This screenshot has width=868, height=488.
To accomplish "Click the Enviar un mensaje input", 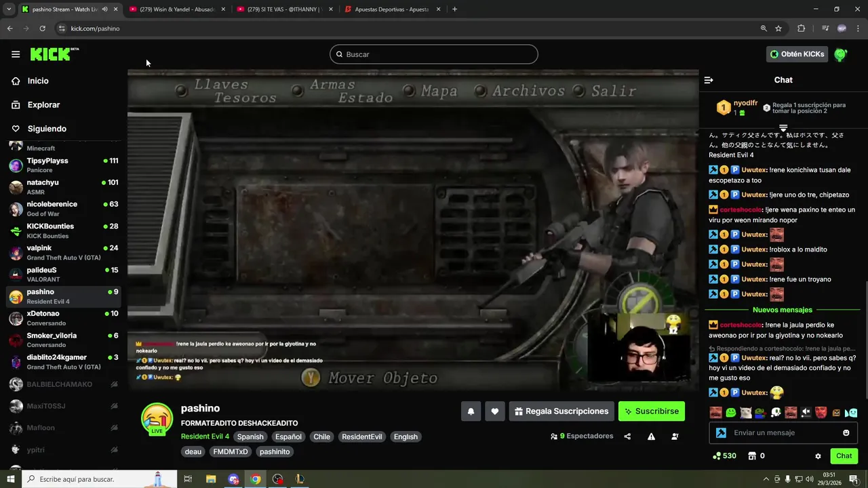I will pos(783,432).
